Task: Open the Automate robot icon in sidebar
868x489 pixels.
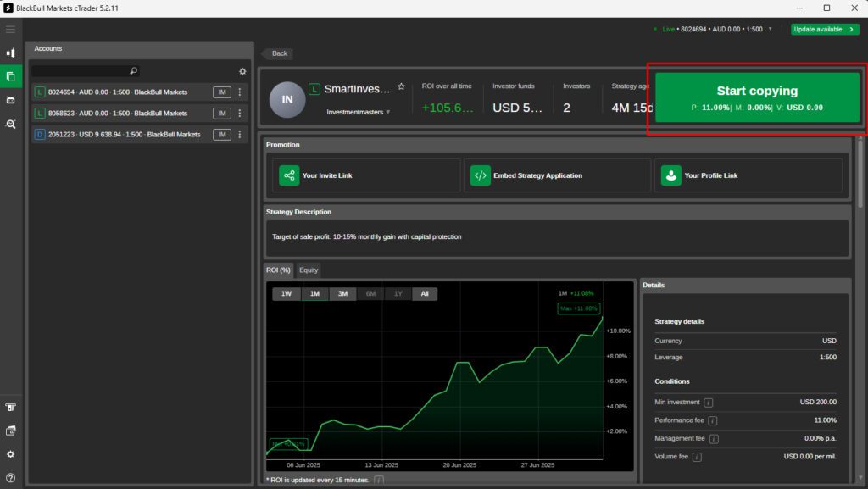Action: click(x=10, y=100)
